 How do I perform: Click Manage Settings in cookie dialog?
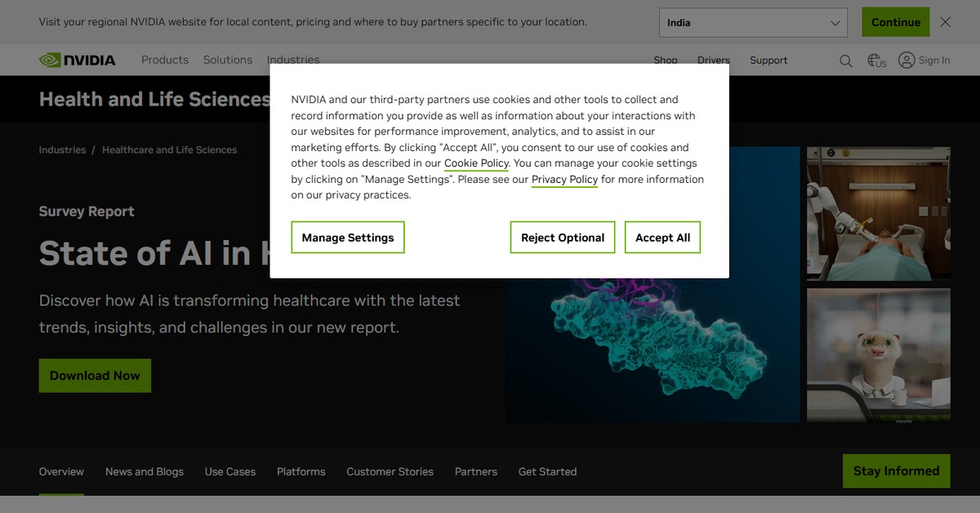(x=348, y=238)
